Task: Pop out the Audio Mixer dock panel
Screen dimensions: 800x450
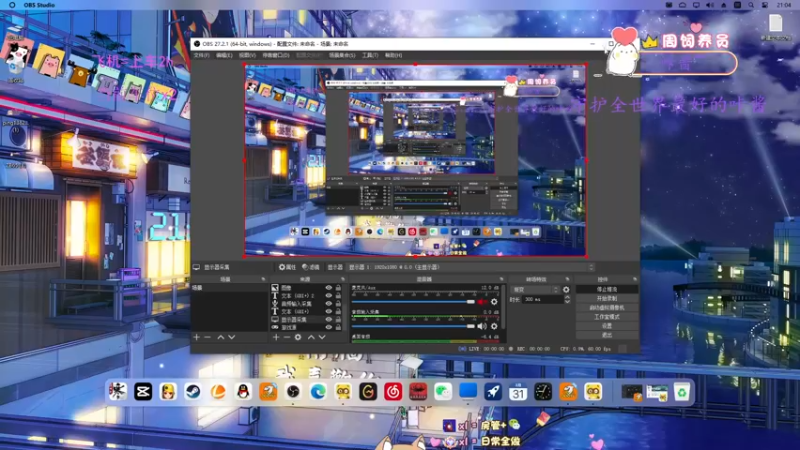Action: click(x=502, y=280)
